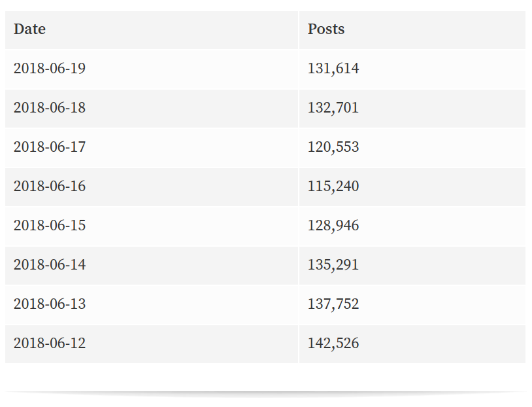Select the 2018-06-14 date cell
532x407 pixels.
[152, 266]
